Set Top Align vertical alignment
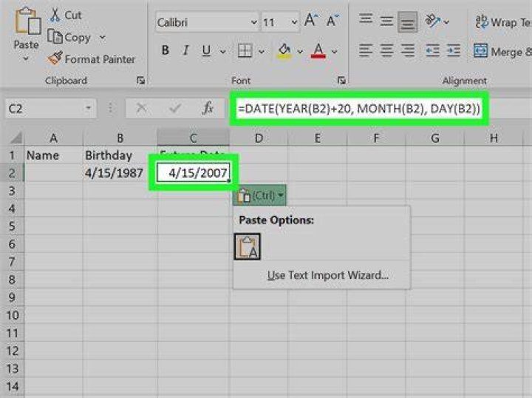The height and width of the screenshot is (398, 532). pos(366,20)
